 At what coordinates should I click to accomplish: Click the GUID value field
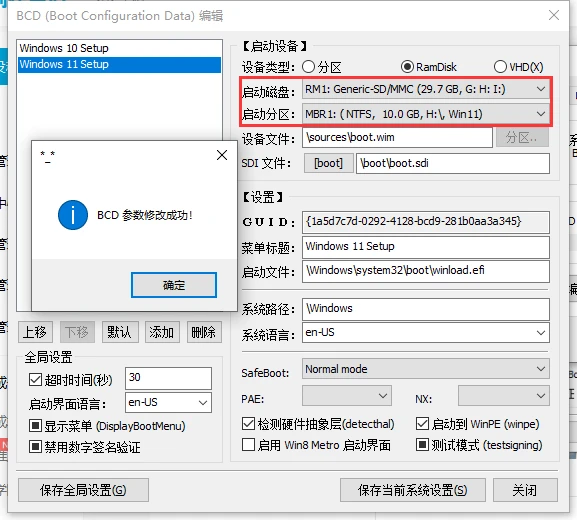[426, 222]
